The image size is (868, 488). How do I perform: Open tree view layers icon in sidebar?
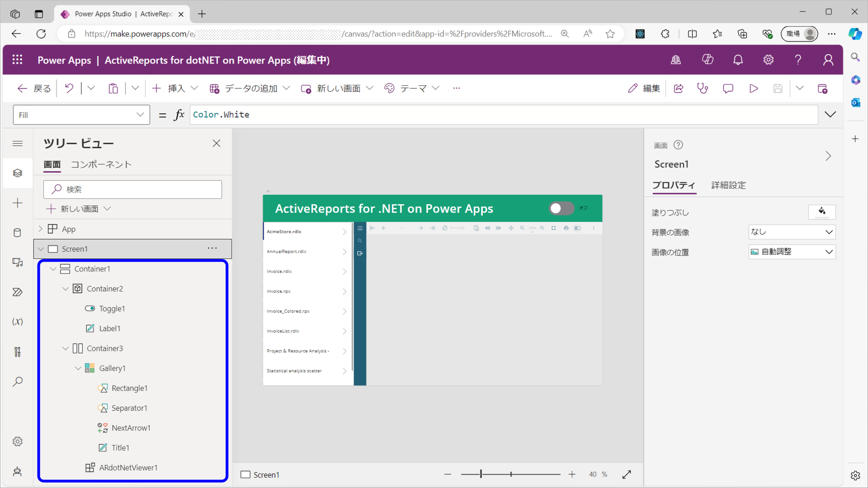[18, 173]
